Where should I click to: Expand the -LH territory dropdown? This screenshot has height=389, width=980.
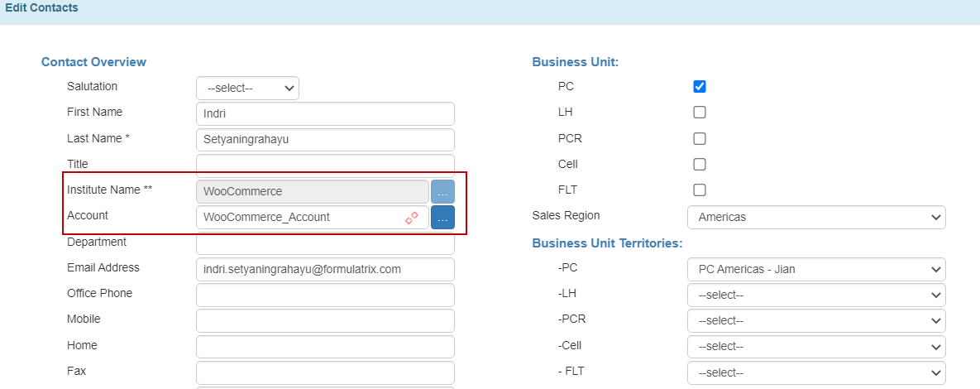coord(816,295)
